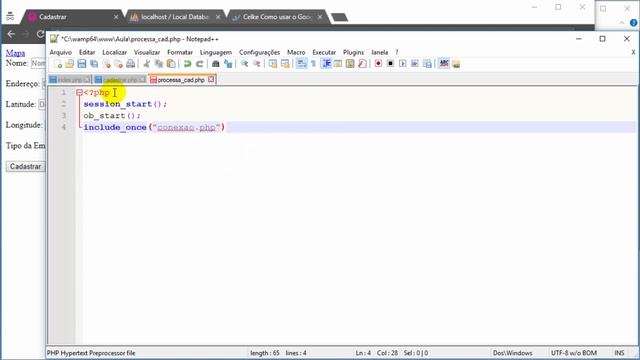Click the Notepad++ X close document button

(633, 52)
